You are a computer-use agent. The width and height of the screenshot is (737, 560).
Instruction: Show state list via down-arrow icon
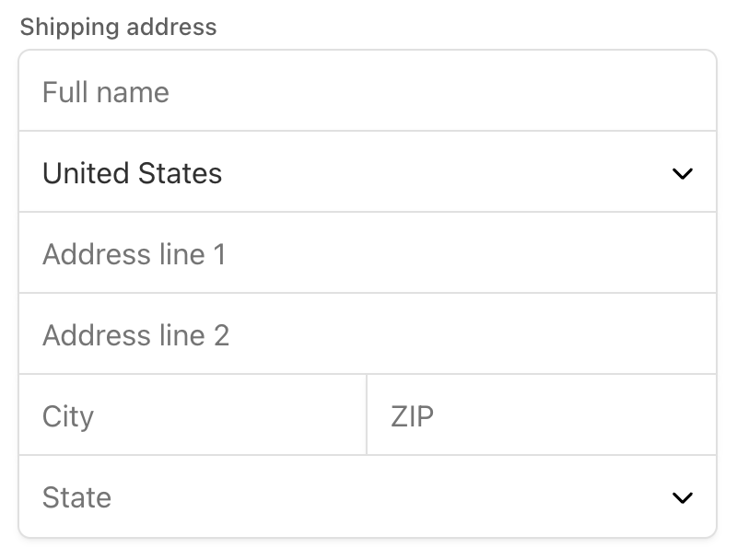(682, 497)
